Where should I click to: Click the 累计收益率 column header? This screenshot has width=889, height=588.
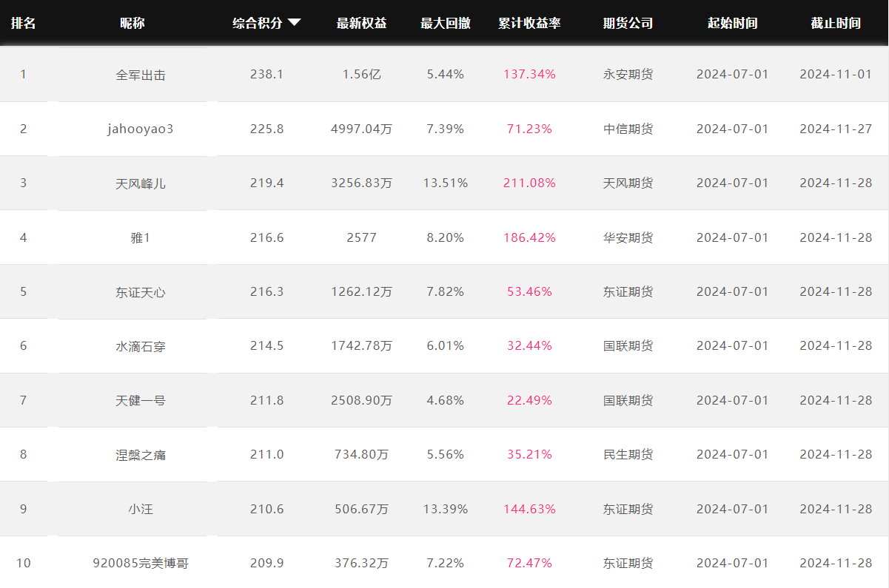click(x=529, y=23)
